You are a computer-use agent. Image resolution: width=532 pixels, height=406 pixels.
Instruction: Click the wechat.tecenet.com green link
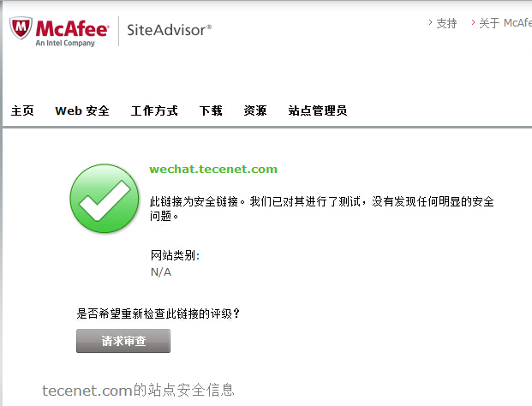tap(213, 169)
